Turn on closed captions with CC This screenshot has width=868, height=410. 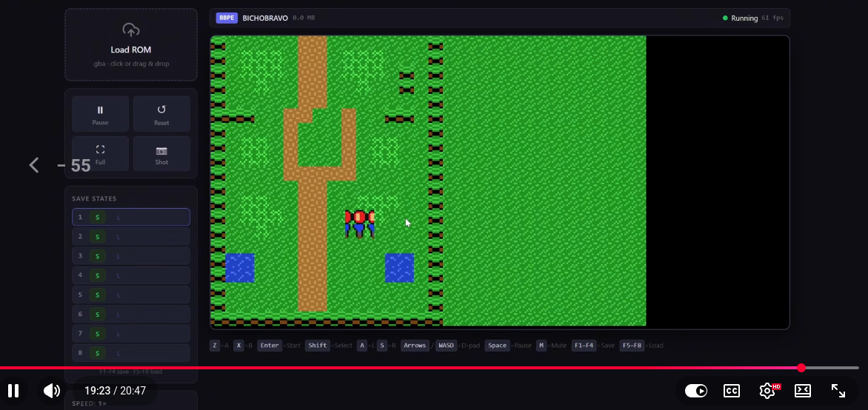(x=732, y=391)
